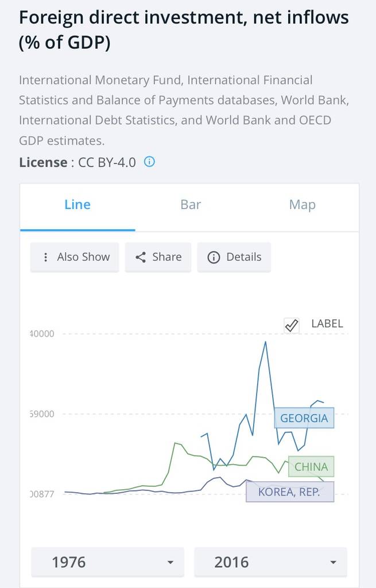Click the license info icon
The height and width of the screenshot is (588, 376).
[x=149, y=162]
